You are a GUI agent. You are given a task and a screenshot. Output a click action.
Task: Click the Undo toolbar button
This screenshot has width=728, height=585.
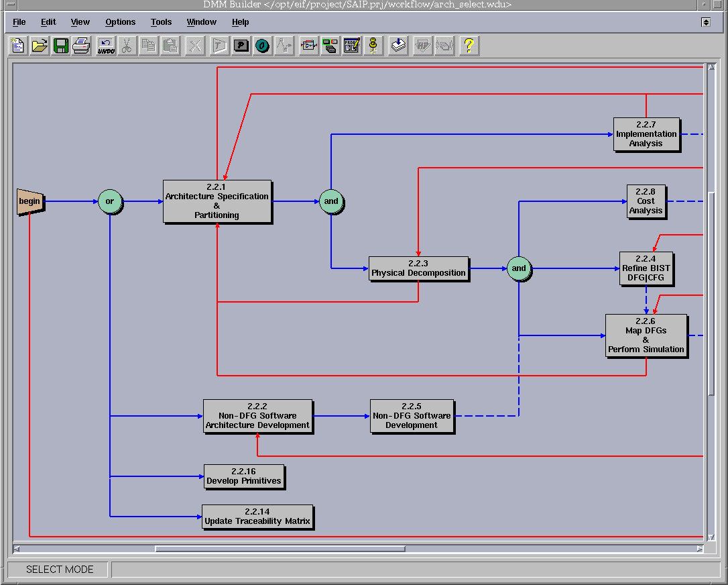tap(106, 46)
